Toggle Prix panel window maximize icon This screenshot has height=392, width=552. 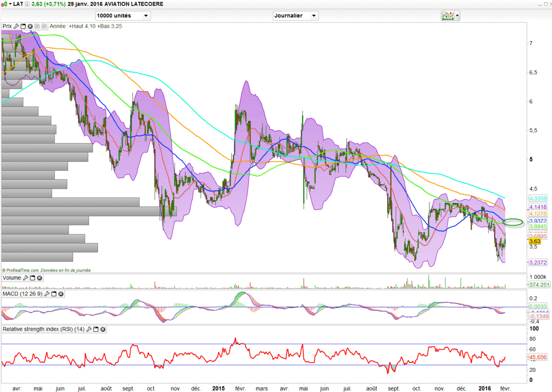click(x=23, y=26)
